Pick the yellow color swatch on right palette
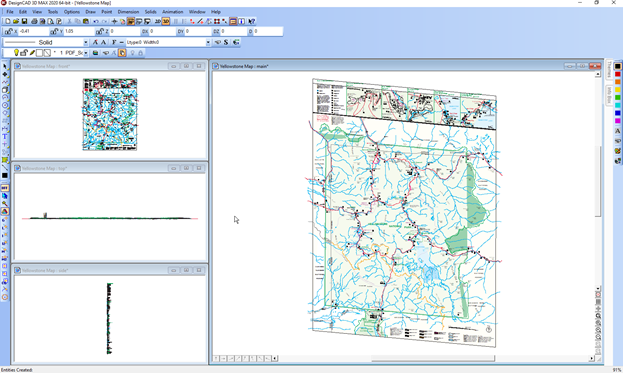Screen dimensions: 623x373 click(617, 90)
